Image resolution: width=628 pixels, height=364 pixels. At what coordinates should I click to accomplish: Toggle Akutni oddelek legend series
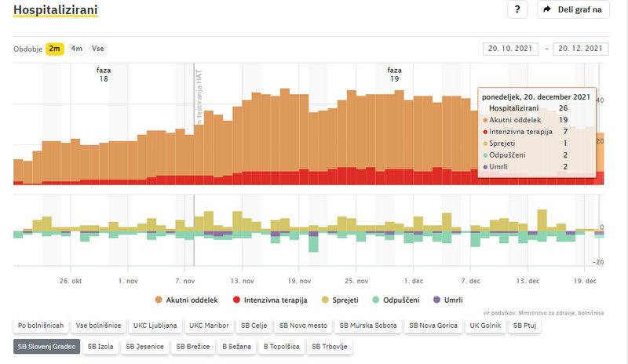tap(187, 300)
